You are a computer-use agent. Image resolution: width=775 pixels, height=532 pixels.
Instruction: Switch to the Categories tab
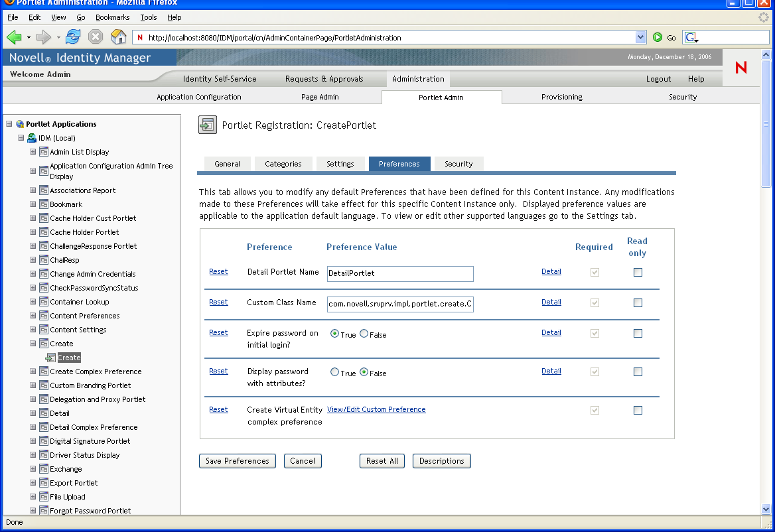click(x=283, y=164)
